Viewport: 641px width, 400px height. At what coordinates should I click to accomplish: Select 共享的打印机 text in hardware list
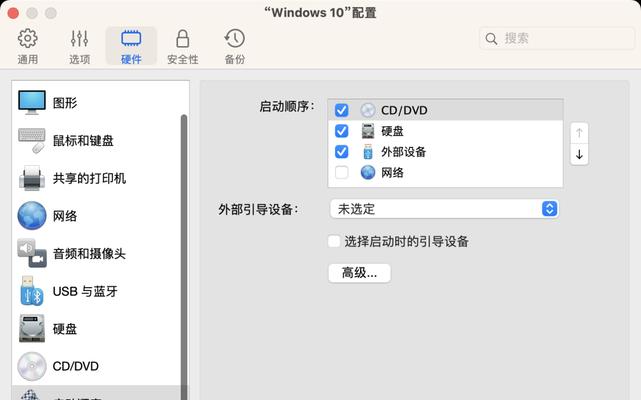(89, 178)
